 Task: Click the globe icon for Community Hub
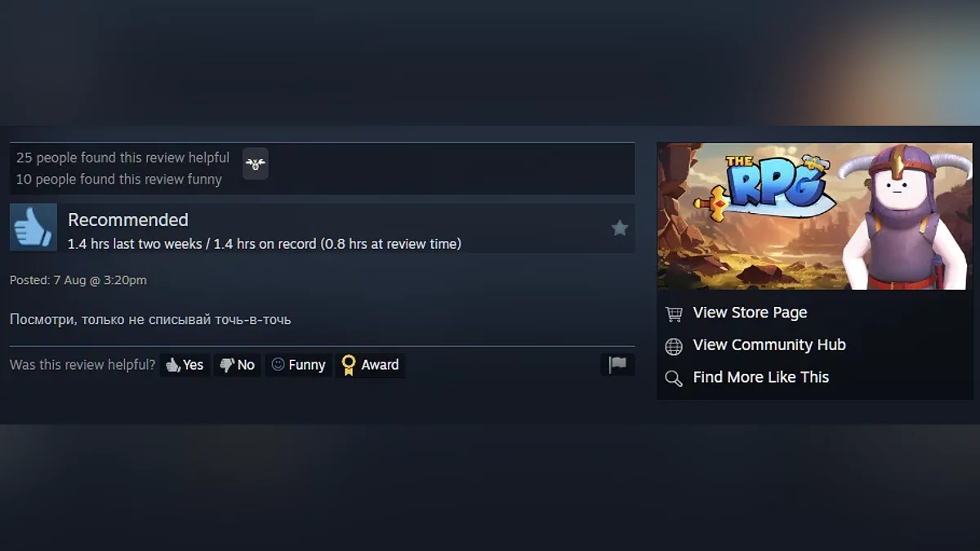tap(674, 346)
